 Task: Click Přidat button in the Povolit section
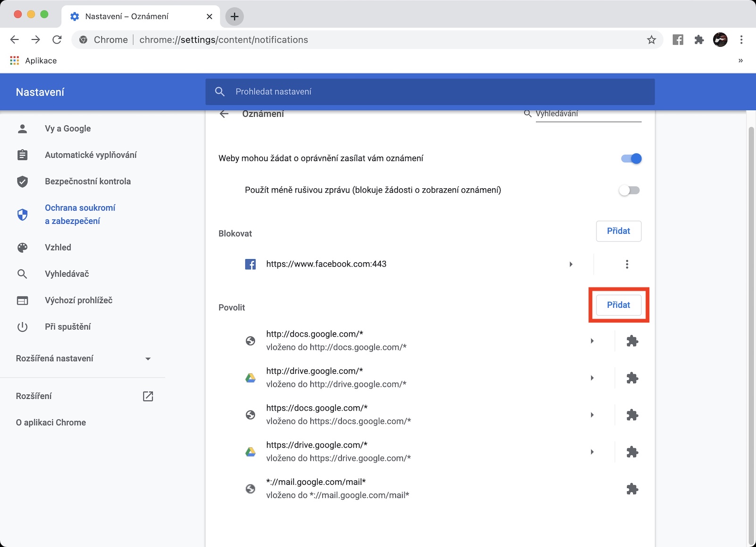point(618,305)
